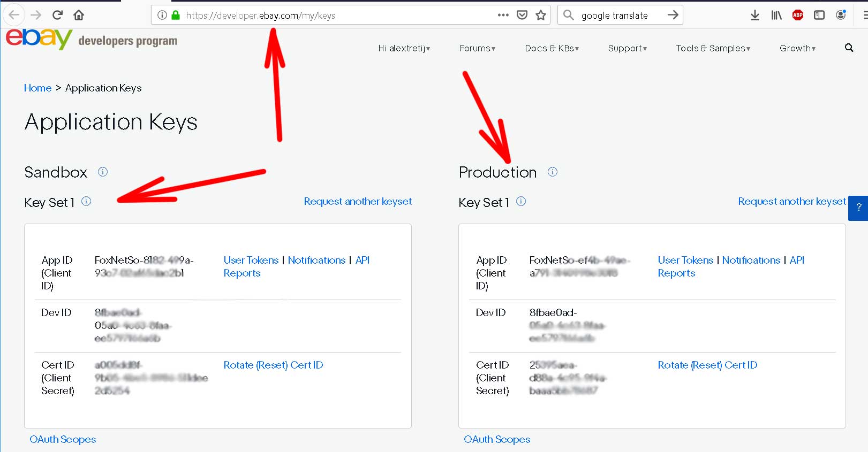
Task: Click the developers program text
Action: [127, 41]
